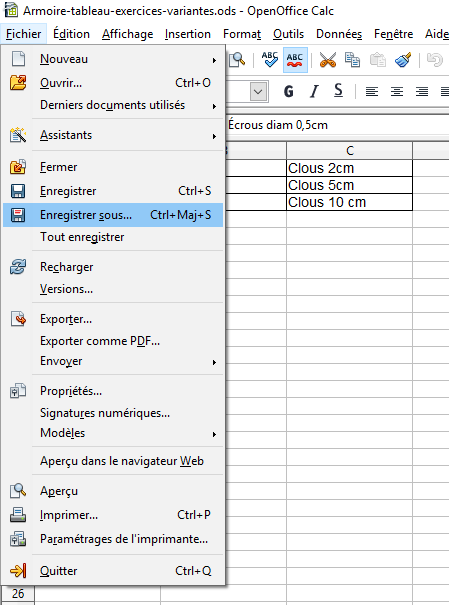
Task: Click the Ctrl+O shortcut label
Action: pyautogui.click(x=193, y=83)
